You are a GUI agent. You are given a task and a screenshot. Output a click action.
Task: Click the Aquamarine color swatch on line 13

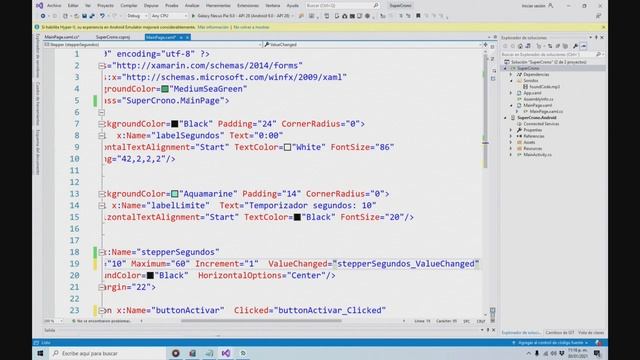[x=175, y=194]
